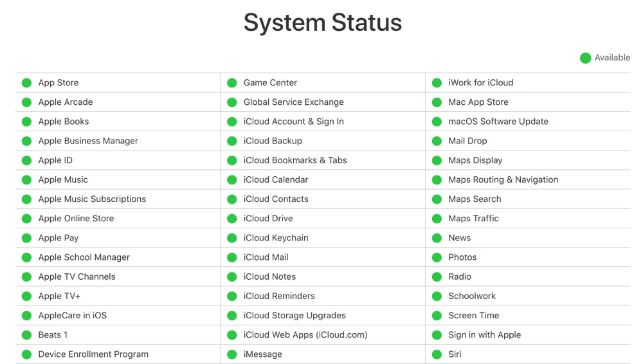643x364 pixels.
Task: Click the green dot beside Maps Search
Action: 437,199
